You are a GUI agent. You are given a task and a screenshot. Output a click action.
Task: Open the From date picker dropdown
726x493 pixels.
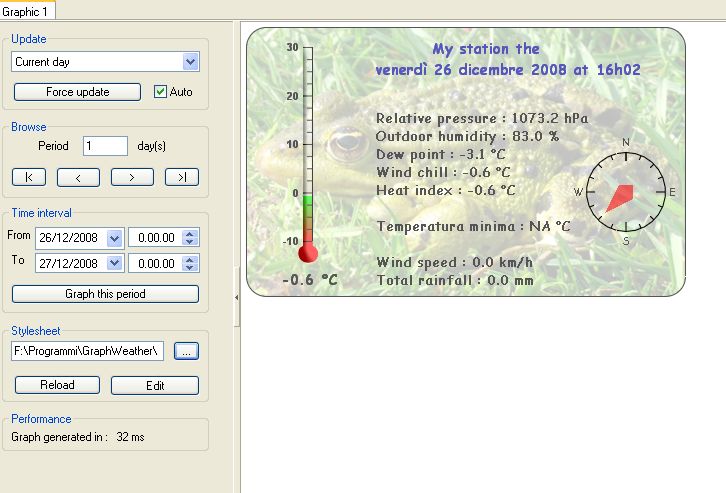114,238
